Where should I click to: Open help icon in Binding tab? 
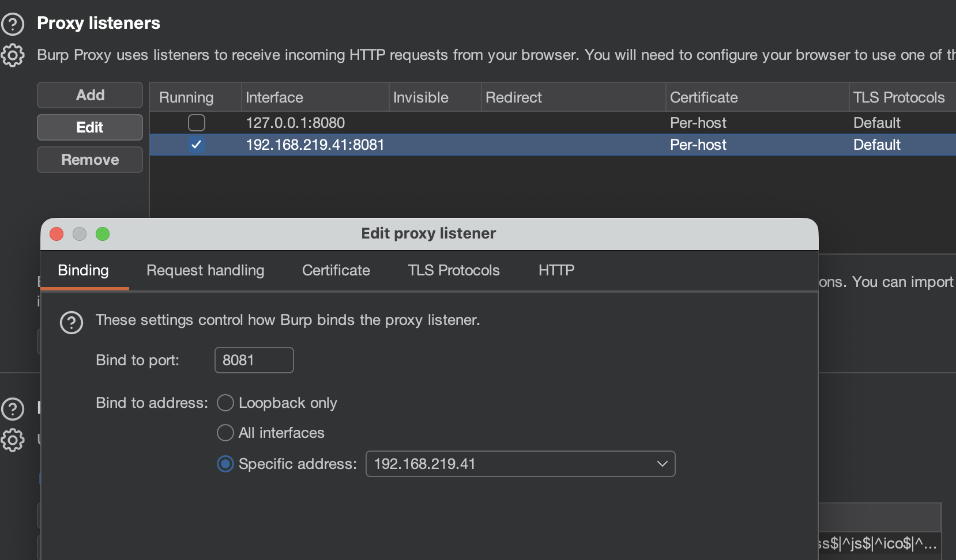(71, 323)
